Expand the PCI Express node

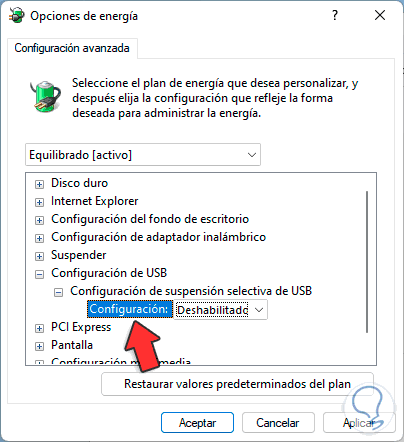coord(39,328)
